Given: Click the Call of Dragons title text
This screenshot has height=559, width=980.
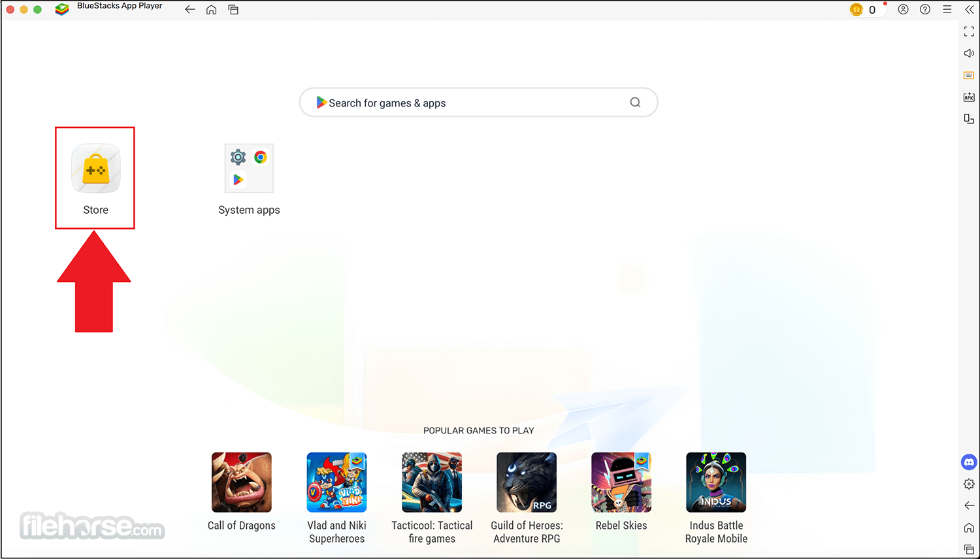Looking at the screenshot, I should [242, 526].
